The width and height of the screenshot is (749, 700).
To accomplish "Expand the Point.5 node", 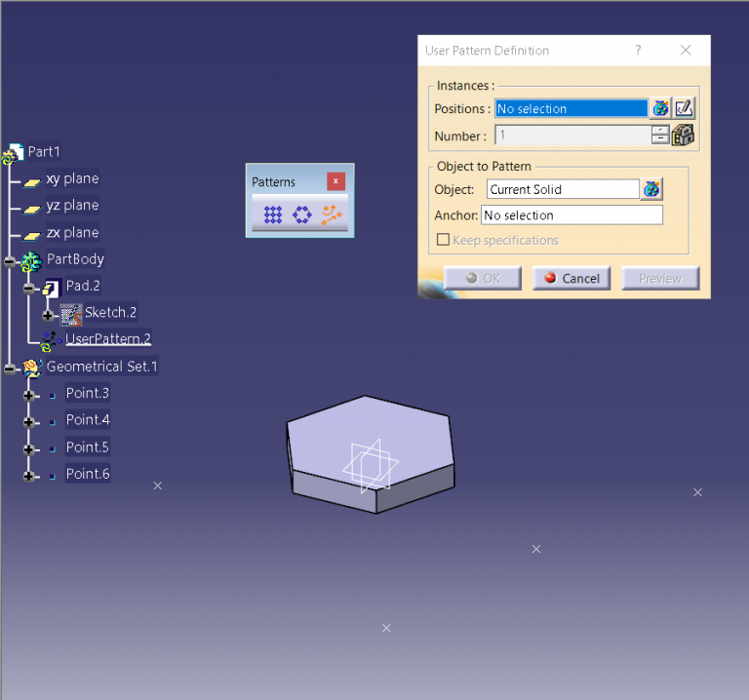I will click(28, 449).
